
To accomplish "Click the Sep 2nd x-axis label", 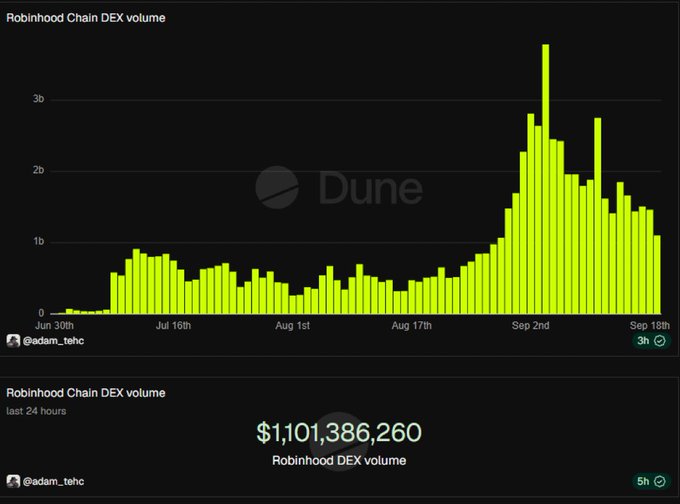I will pos(530,326).
